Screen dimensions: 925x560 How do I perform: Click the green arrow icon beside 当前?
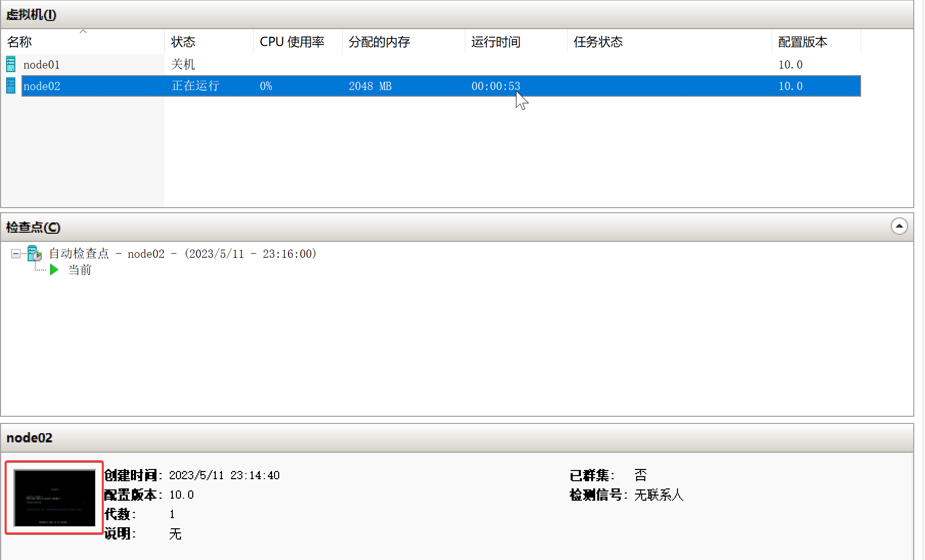pos(54,270)
